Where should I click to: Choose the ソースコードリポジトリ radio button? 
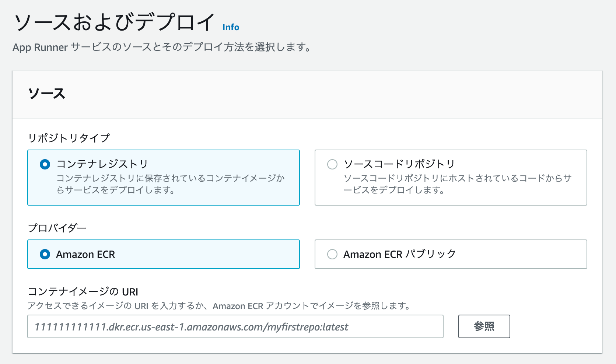[332, 164]
